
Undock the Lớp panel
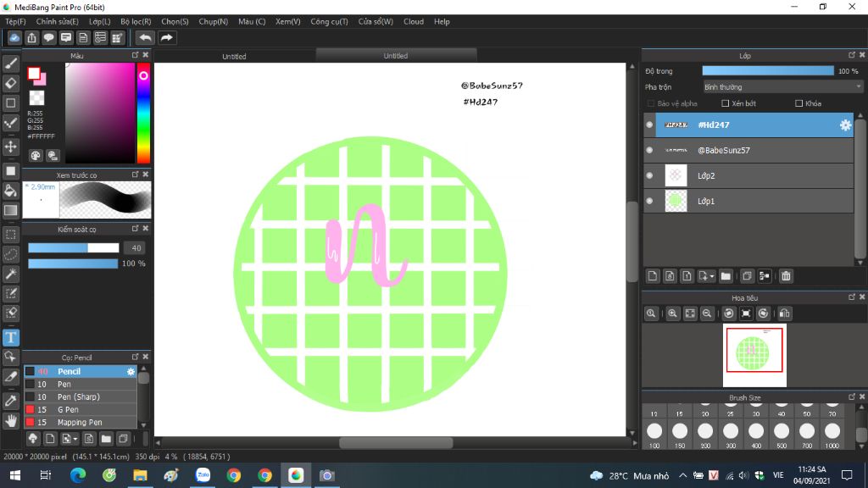tap(851, 55)
